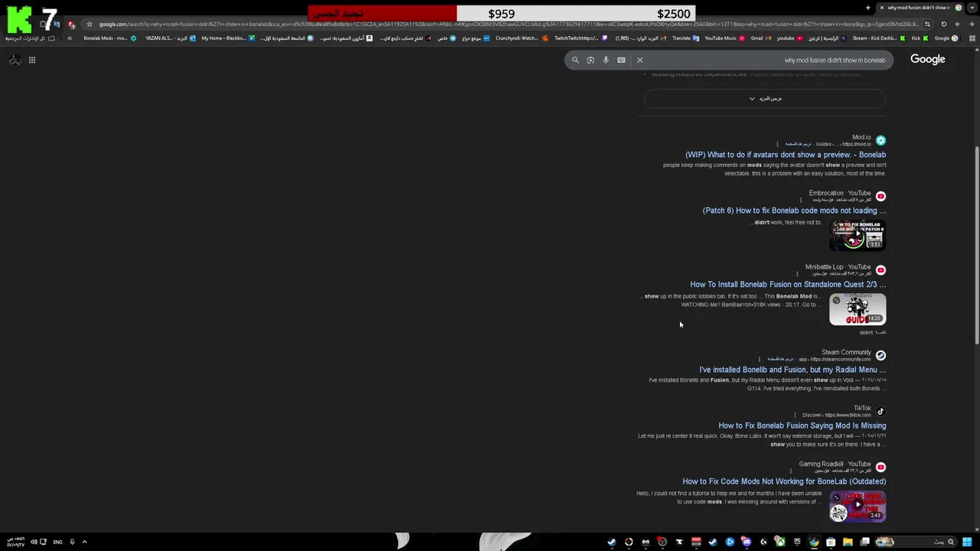This screenshot has height=551, width=980.
Task: Switch the ENG input language indicator
Action: (57, 542)
